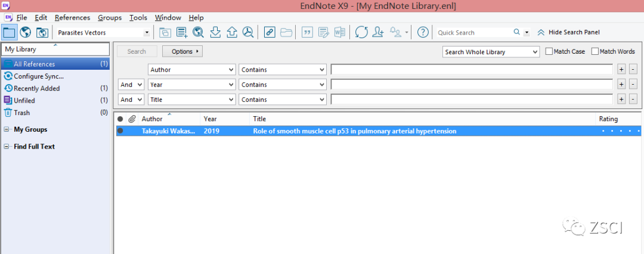Open the References menu

point(72,18)
